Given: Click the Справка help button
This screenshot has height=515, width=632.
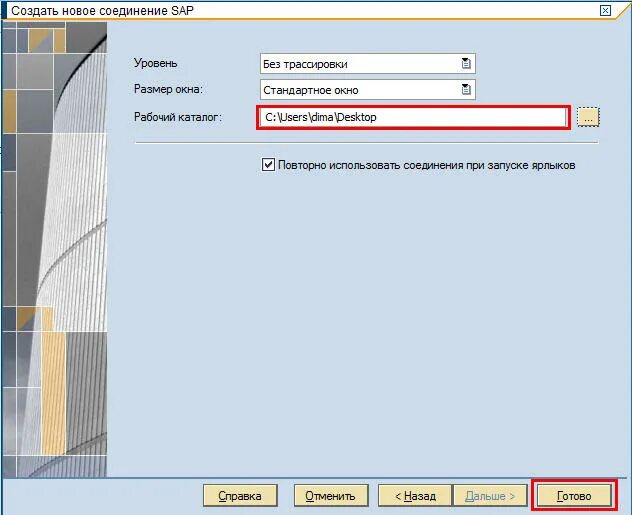Looking at the screenshot, I should coord(240,496).
